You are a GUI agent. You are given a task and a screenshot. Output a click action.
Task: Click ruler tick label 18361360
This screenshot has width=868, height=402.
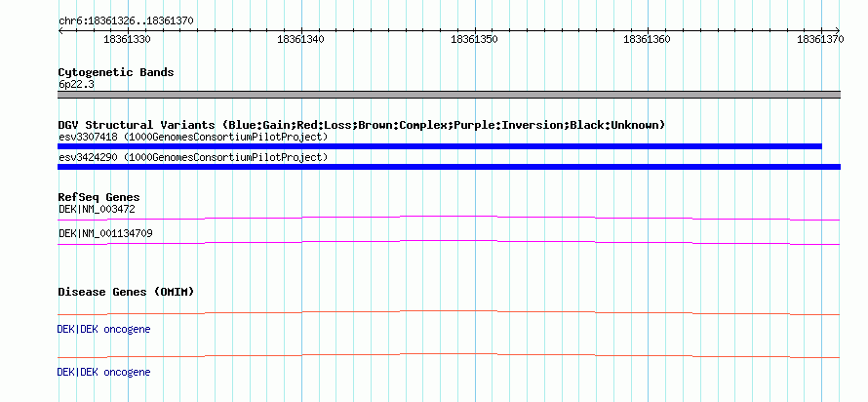tap(648, 39)
